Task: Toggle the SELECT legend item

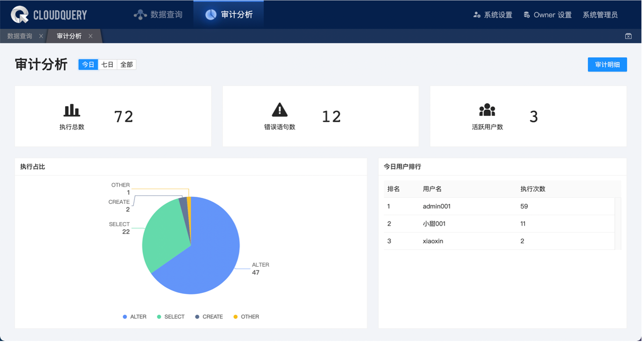Action: tap(171, 317)
